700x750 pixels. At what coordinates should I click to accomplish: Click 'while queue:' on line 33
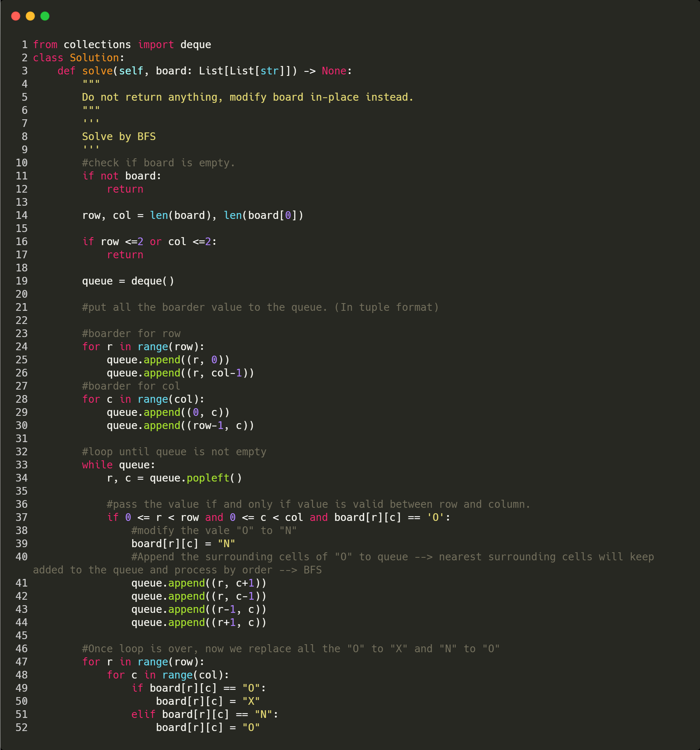(119, 465)
